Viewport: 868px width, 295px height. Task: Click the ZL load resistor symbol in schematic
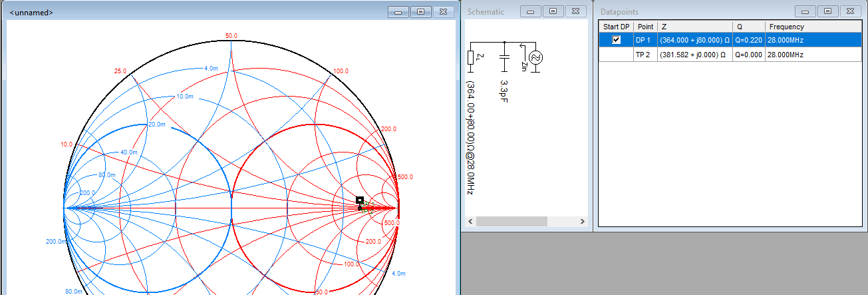[x=471, y=57]
